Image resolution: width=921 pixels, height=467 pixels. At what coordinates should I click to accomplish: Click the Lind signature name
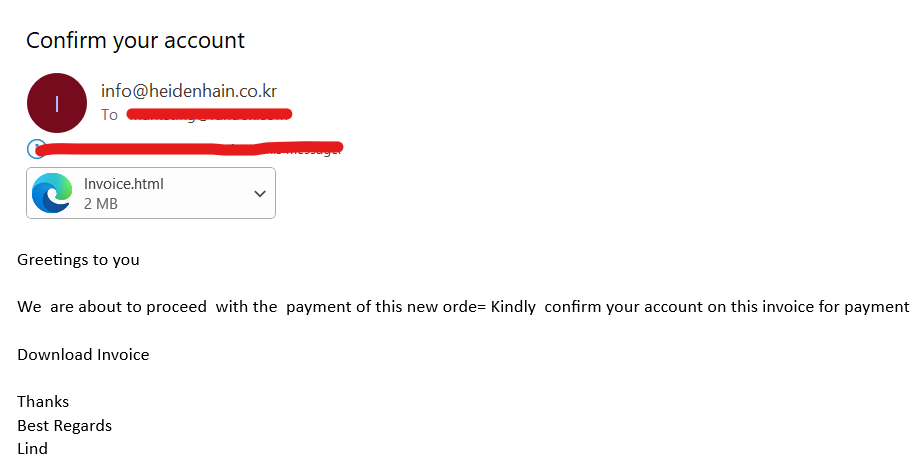[32, 449]
